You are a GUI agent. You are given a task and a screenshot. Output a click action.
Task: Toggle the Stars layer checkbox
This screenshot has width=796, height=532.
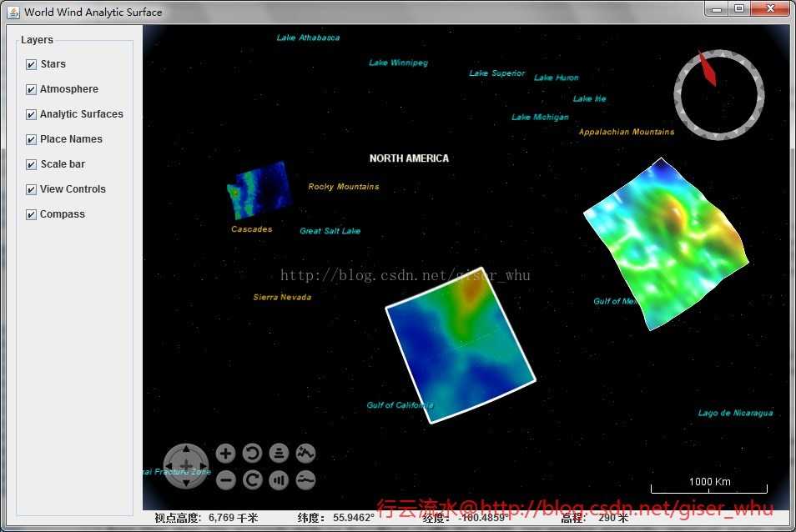click(31, 64)
